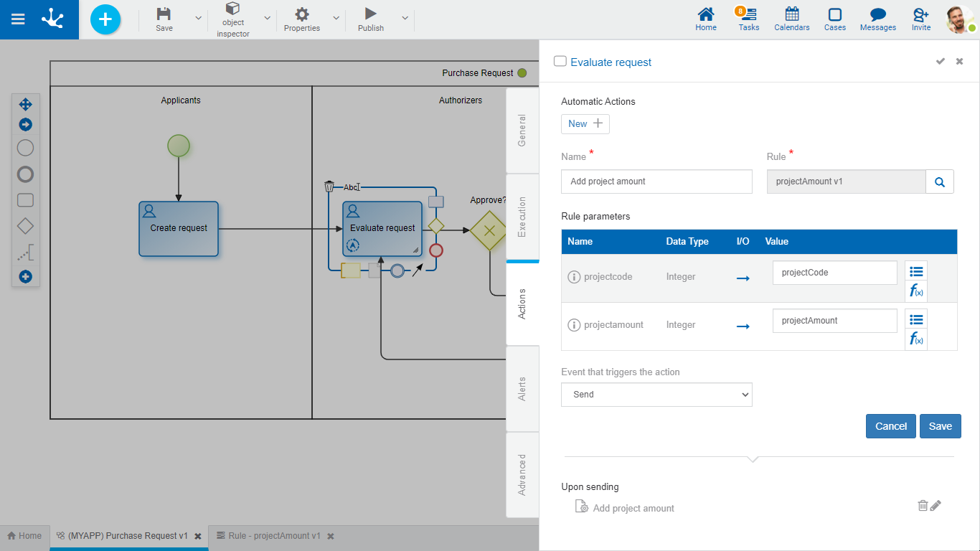Click the Name field containing Add project amount
The height and width of the screenshot is (551, 980).
pos(656,182)
